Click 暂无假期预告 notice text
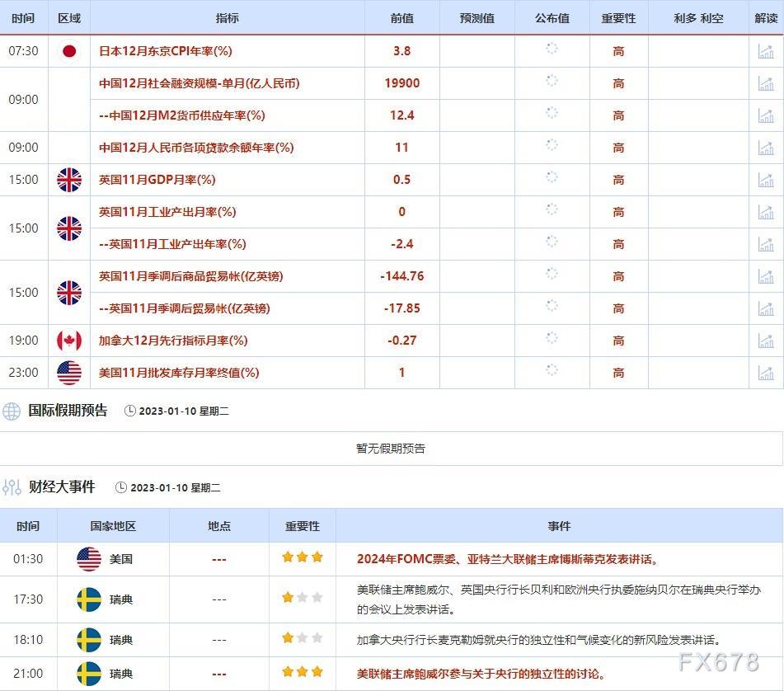The height and width of the screenshot is (691, 784). click(x=391, y=449)
